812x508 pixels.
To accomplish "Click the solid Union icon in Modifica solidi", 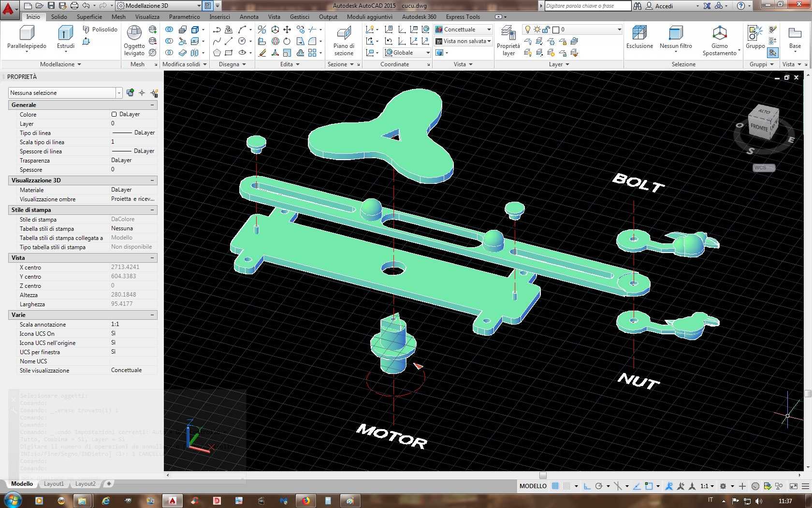I will [169, 30].
